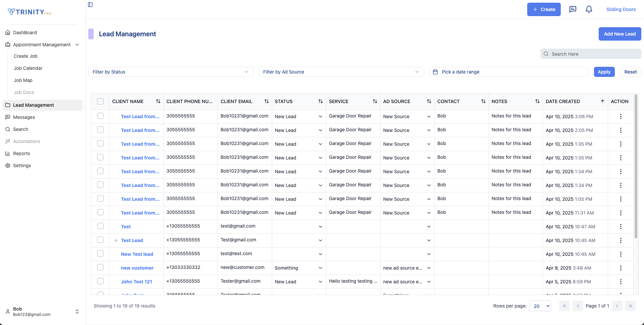This screenshot has width=644, height=325.
Task: Toggle the sidebar panel icon
Action: coord(90,5)
